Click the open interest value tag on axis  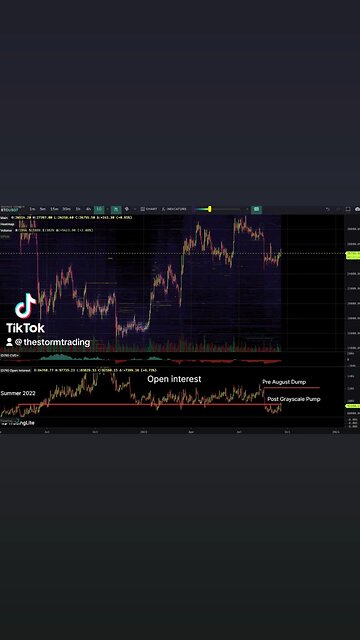click(353, 406)
